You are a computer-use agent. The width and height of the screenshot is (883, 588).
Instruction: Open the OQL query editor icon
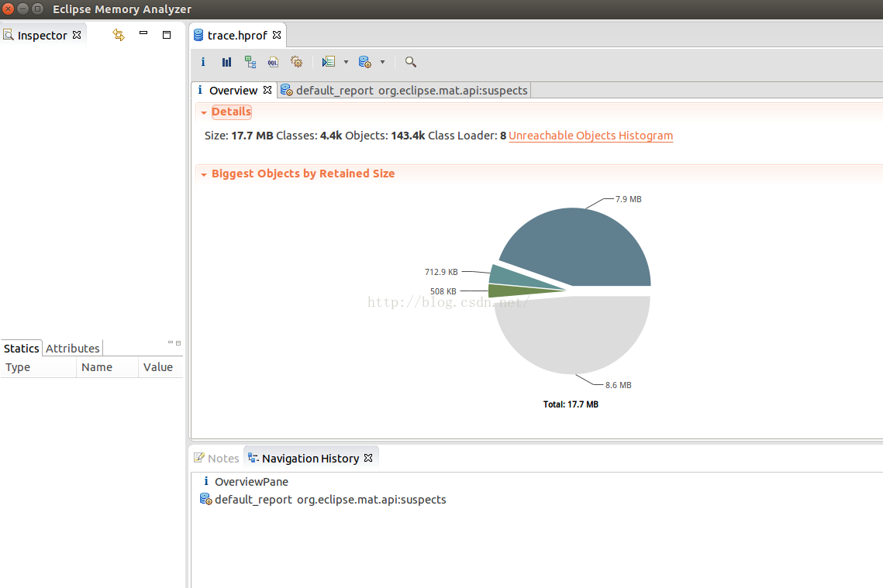click(273, 62)
